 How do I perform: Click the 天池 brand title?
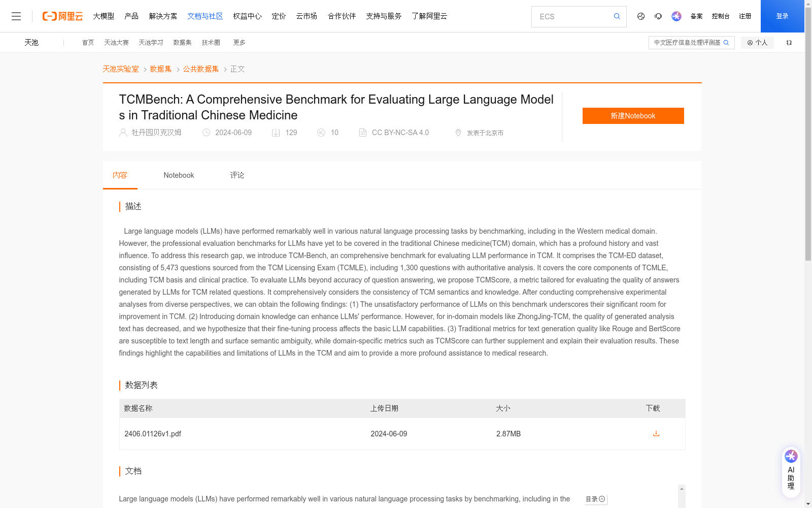point(31,43)
